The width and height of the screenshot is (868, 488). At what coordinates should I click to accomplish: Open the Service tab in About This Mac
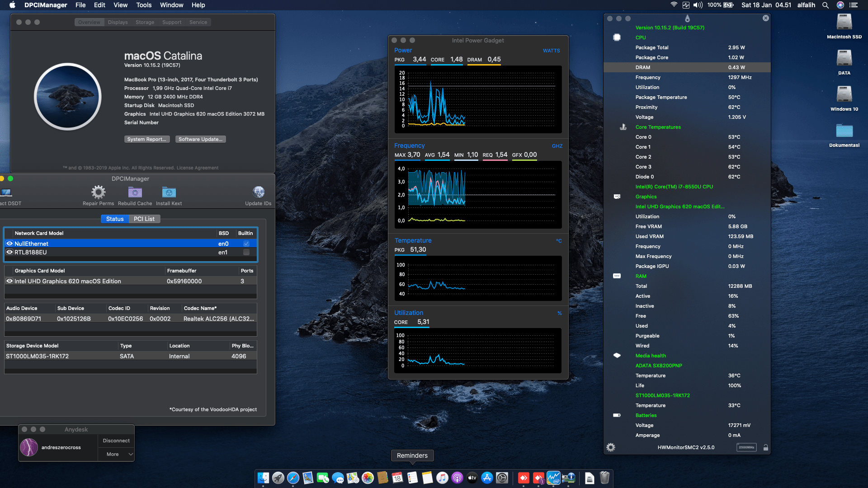198,22
